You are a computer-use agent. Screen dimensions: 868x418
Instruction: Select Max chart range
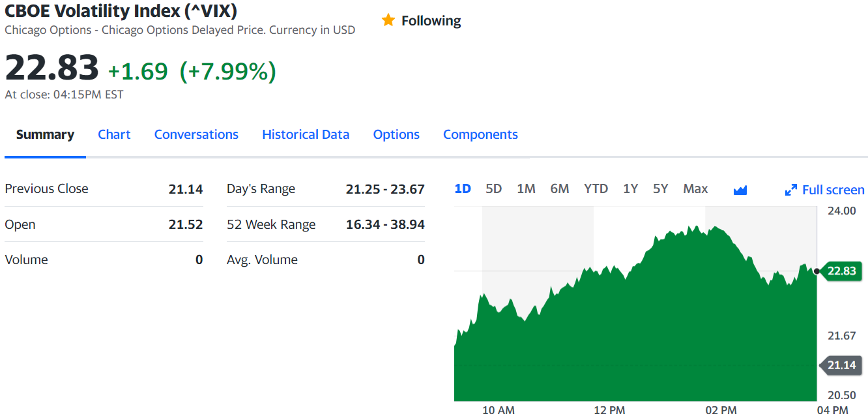695,188
